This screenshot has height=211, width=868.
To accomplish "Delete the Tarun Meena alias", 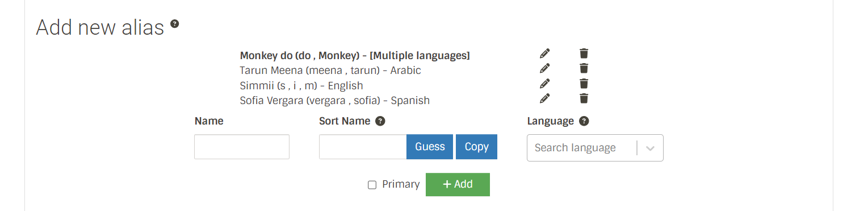I will 584,68.
